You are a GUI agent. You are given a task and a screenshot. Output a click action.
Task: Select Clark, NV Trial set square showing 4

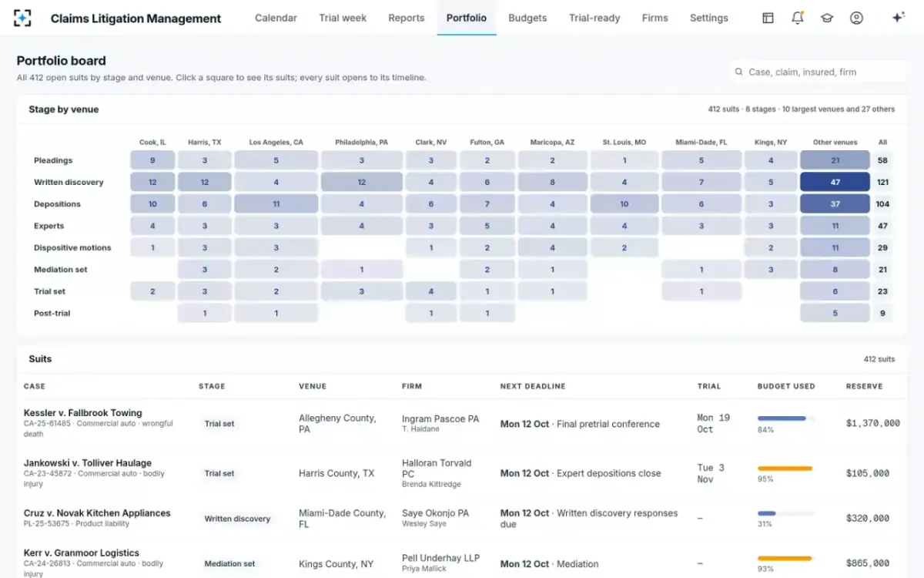431,291
